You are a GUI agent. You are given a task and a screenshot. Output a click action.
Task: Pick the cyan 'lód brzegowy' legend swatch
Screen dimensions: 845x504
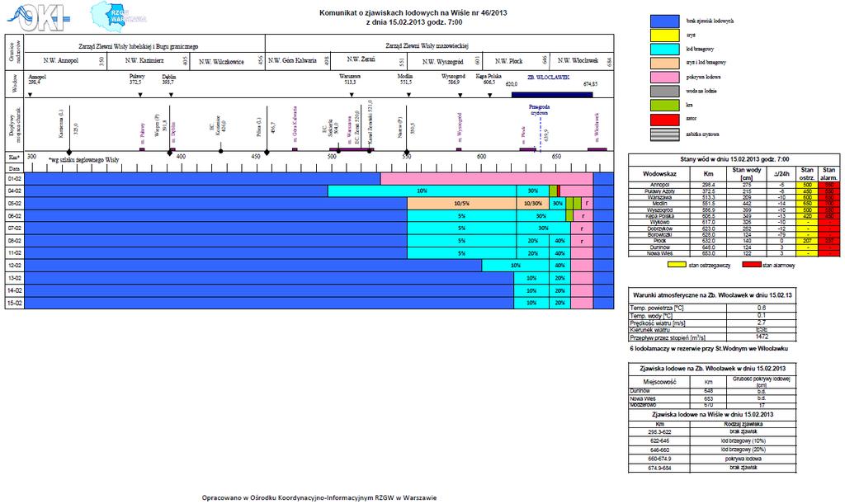664,49
